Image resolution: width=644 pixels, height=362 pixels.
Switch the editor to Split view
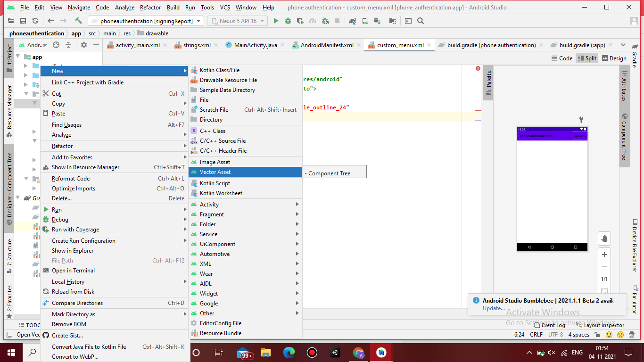[x=587, y=58]
